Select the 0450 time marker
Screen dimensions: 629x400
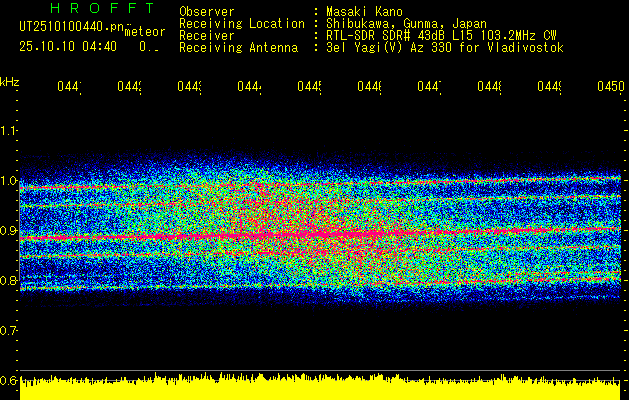click(611, 87)
